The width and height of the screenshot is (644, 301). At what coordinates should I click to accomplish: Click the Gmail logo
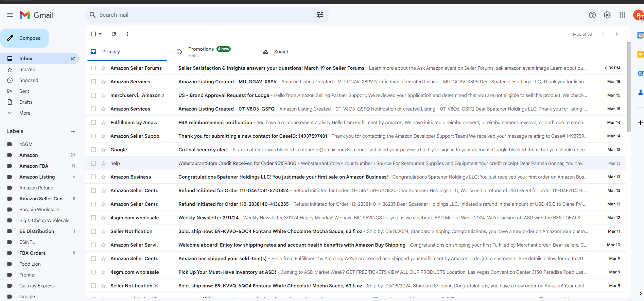(36, 15)
